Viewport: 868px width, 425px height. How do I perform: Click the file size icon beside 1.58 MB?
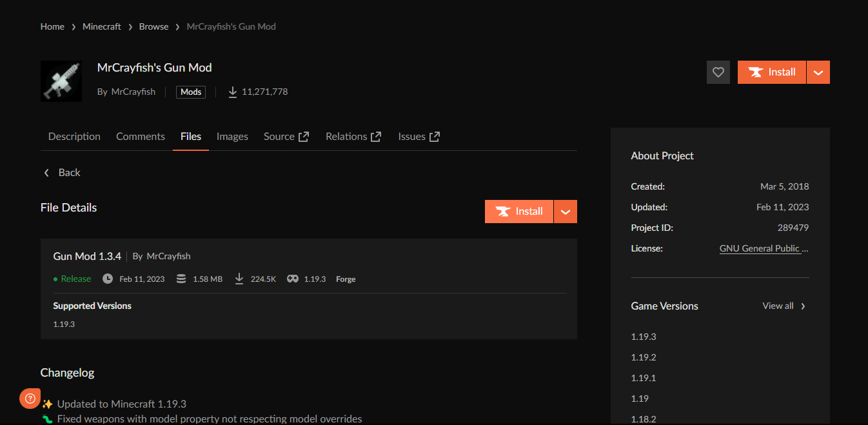tap(181, 279)
